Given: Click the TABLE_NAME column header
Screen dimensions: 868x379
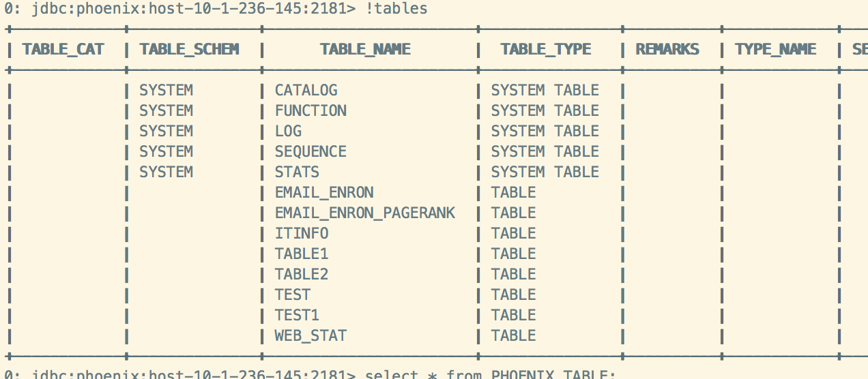Looking at the screenshot, I should 365,49.
